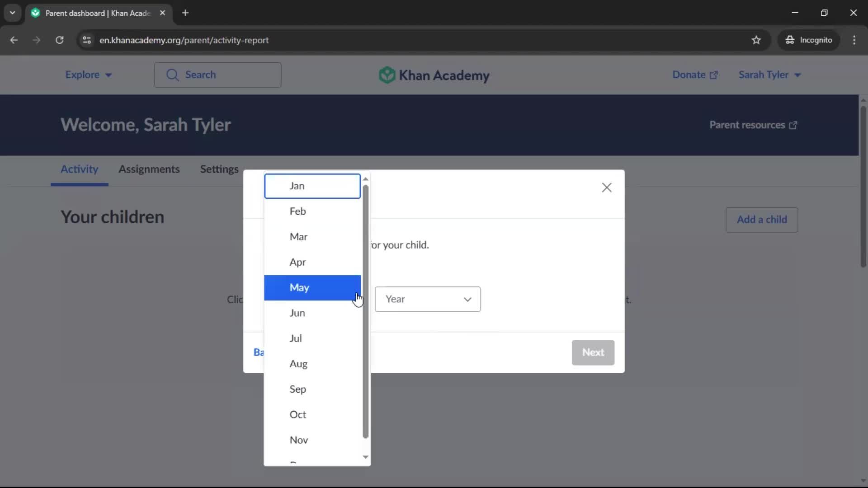Click the month list scroll down arrow

366,457
